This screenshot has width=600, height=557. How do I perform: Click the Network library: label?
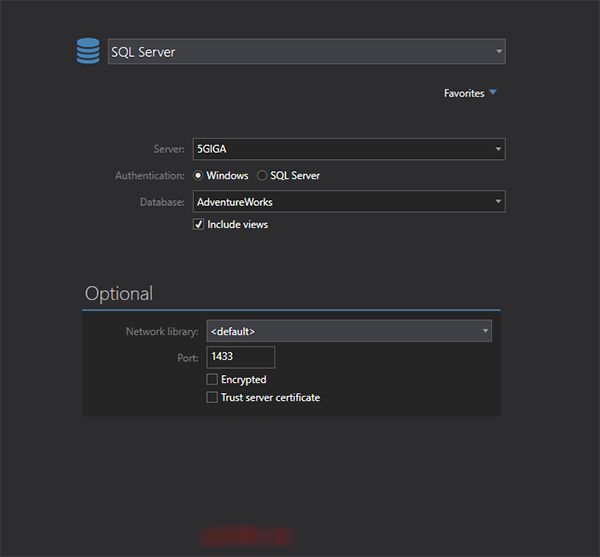tap(162, 331)
